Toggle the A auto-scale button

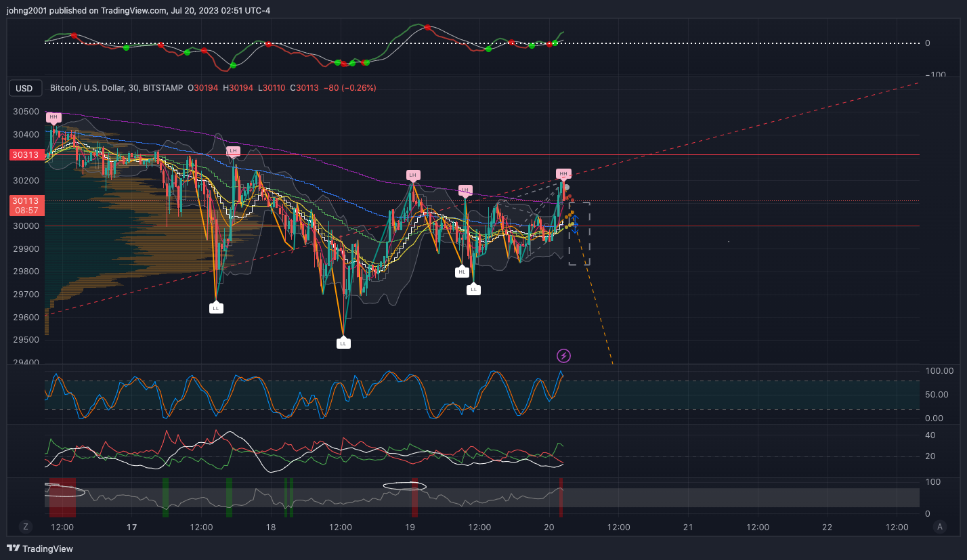[x=939, y=526]
